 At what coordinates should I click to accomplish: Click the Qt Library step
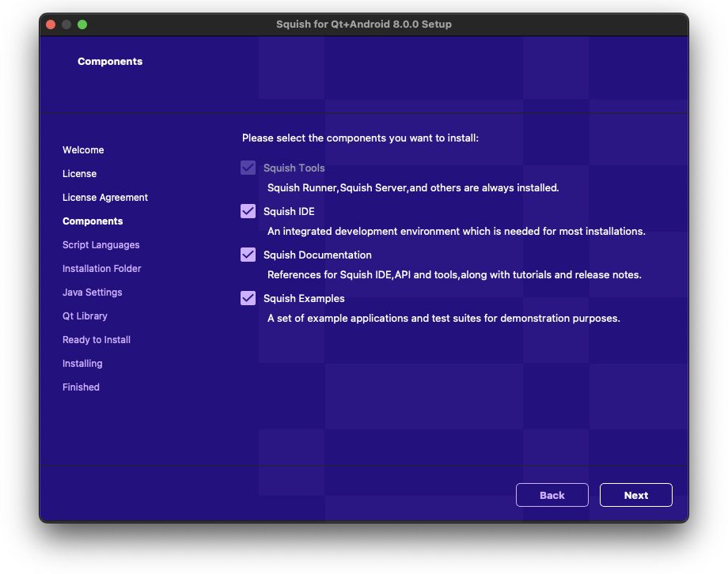[x=85, y=316]
